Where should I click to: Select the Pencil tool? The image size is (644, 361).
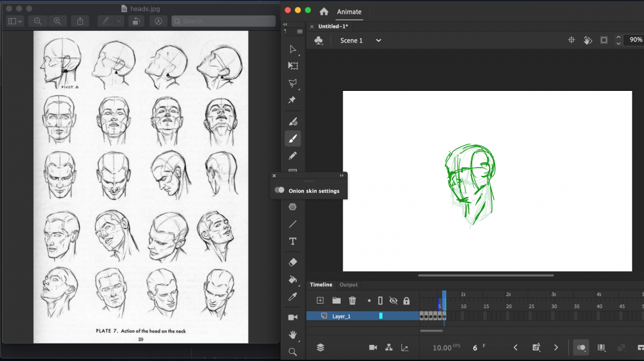(293, 156)
